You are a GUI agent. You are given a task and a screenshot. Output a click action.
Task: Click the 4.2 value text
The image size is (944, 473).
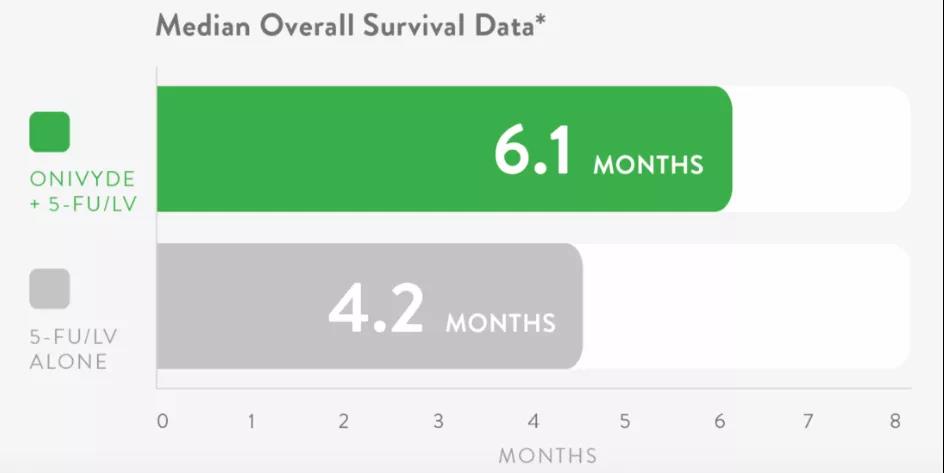(x=376, y=309)
